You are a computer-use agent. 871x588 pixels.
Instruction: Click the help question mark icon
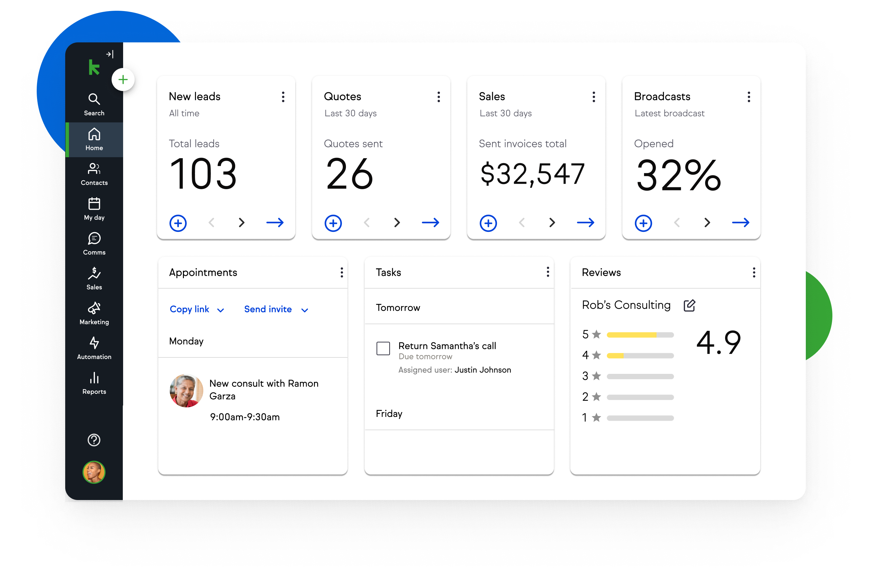click(x=94, y=440)
